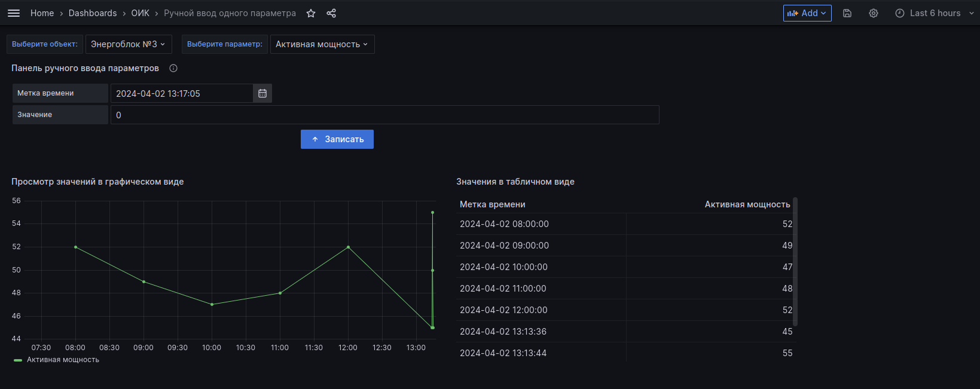The width and height of the screenshot is (980, 389).
Task: Click the Метка времени datetime field
Action: click(182, 93)
